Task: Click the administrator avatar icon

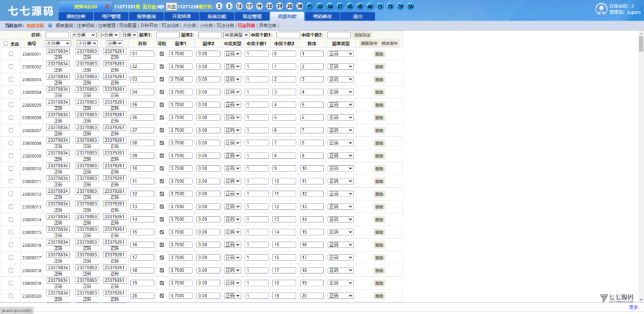Action: click(x=601, y=9)
